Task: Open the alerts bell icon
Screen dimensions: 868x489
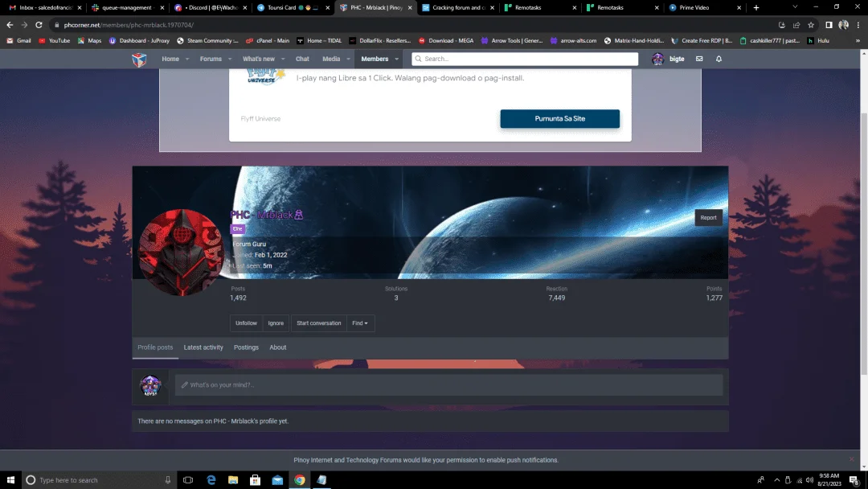Action: [x=719, y=59]
